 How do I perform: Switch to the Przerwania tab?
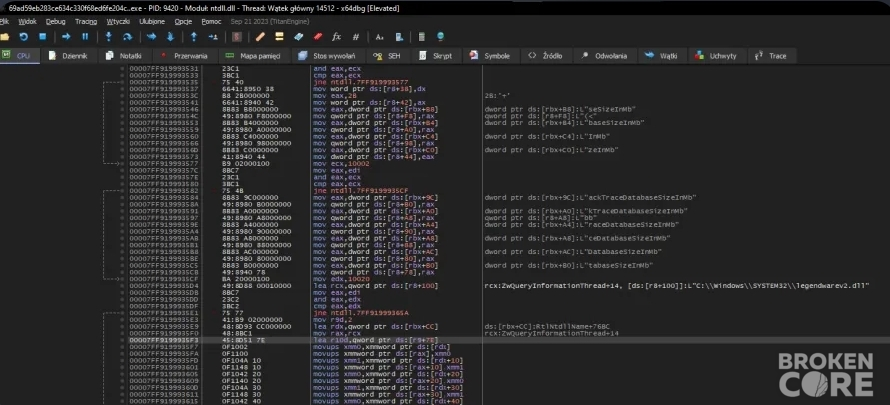[x=184, y=56]
